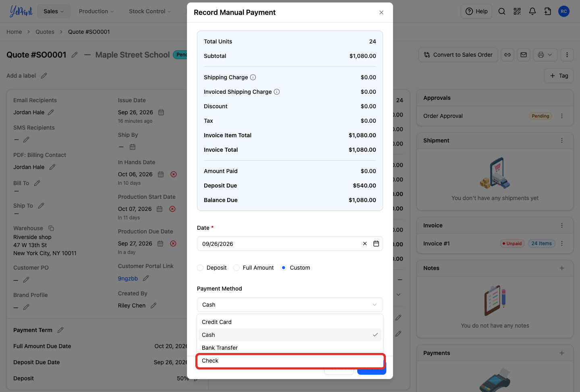Open Shipment panel options menu
580x392 pixels.
(562, 140)
